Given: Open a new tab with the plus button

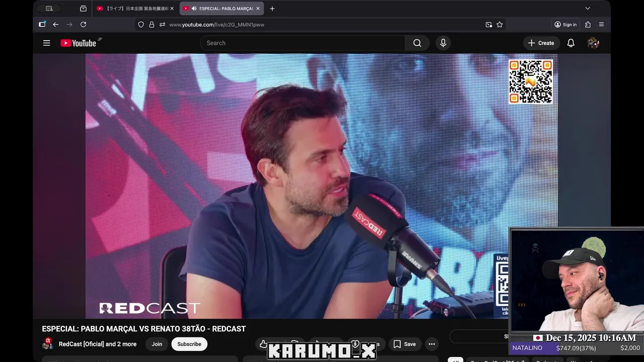Looking at the screenshot, I should click(x=272, y=9).
